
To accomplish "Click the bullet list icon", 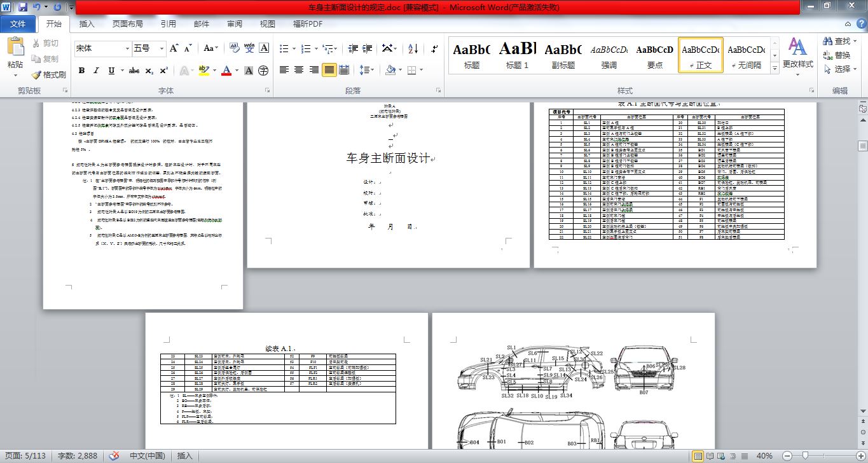I will point(284,48).
